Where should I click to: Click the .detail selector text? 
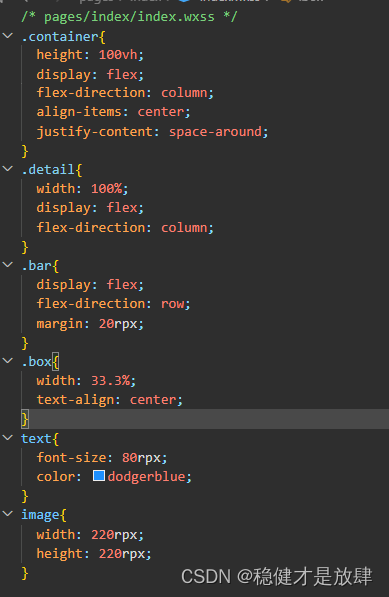[48, 169]
